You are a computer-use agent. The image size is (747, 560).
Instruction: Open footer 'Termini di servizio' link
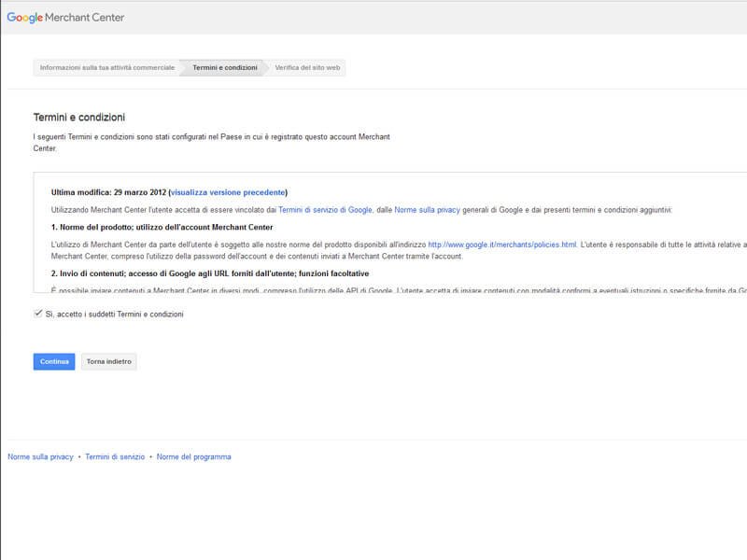point(115,457)
